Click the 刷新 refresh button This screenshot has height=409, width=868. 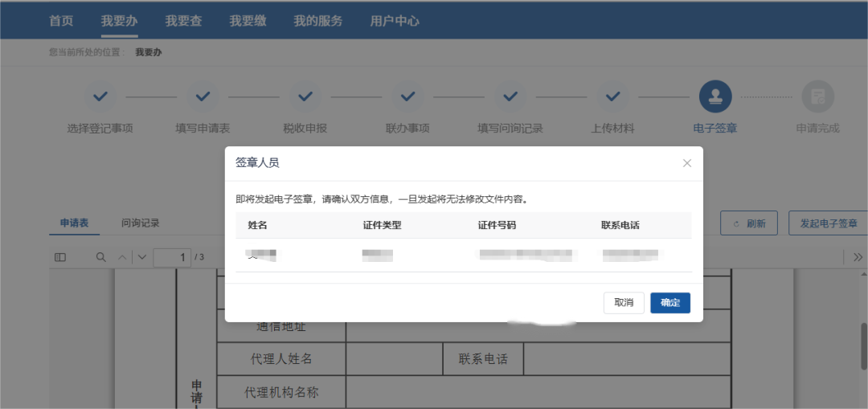coord(748,223)
